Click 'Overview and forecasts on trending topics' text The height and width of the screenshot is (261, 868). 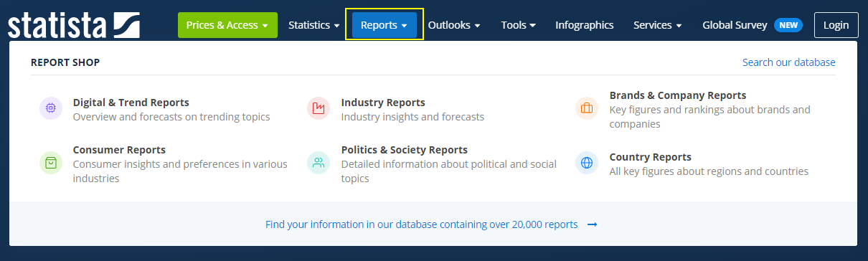[x=171, y=117]
